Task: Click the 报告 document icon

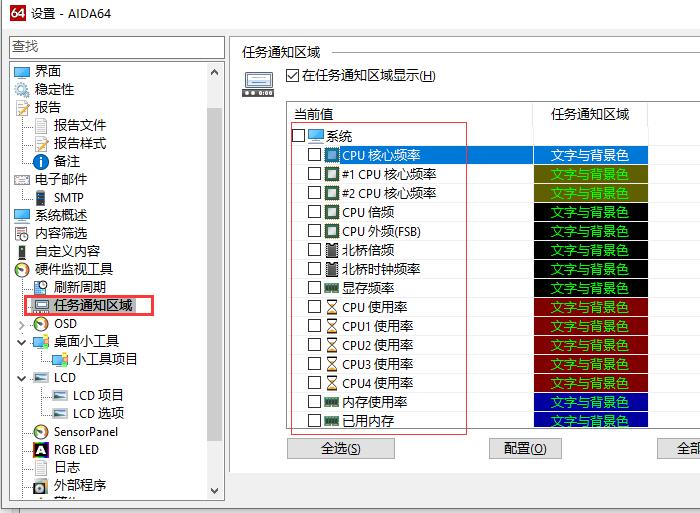Action: coord(22,108)
